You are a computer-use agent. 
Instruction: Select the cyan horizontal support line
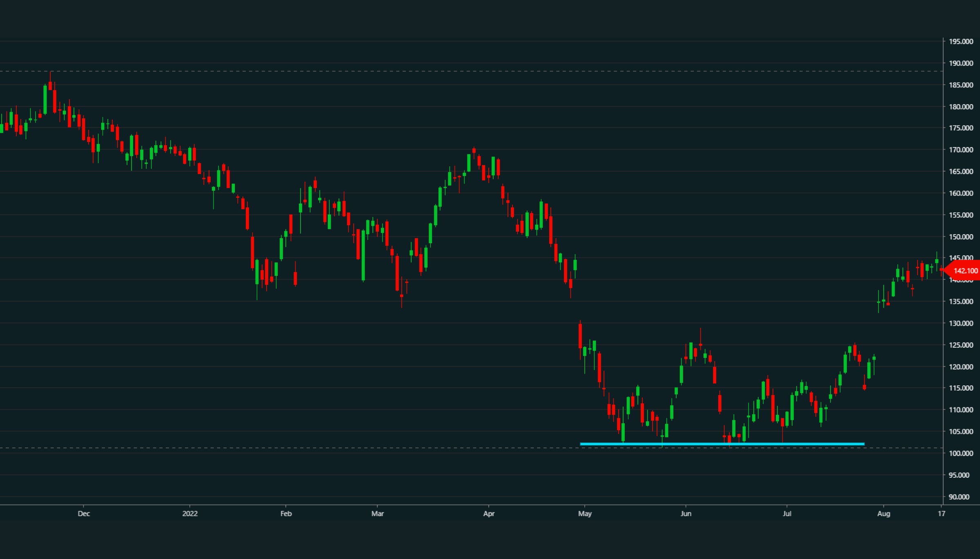pyautogui.click(x=722, y=444)
